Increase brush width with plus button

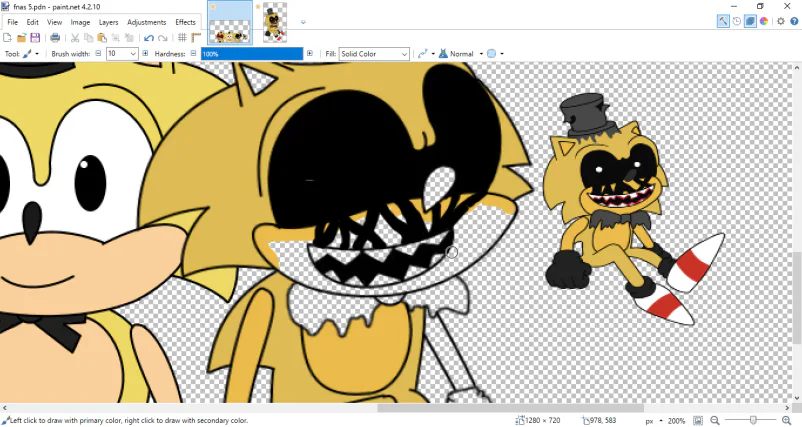(x=145, y=53)
